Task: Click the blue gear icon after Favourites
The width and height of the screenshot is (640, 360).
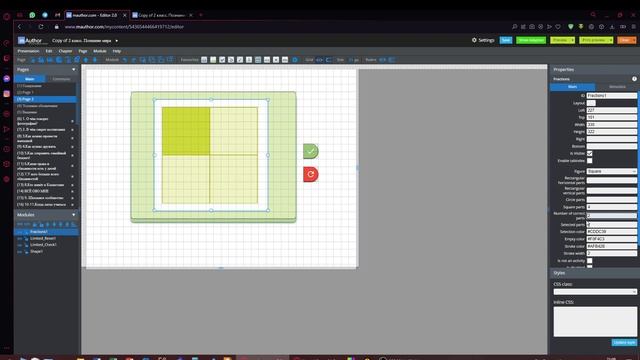Action: (295, 60)
